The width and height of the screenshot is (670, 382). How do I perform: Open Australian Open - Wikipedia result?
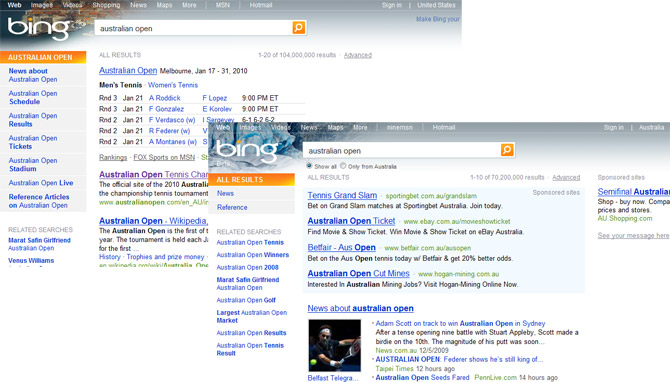click(153, 221)
